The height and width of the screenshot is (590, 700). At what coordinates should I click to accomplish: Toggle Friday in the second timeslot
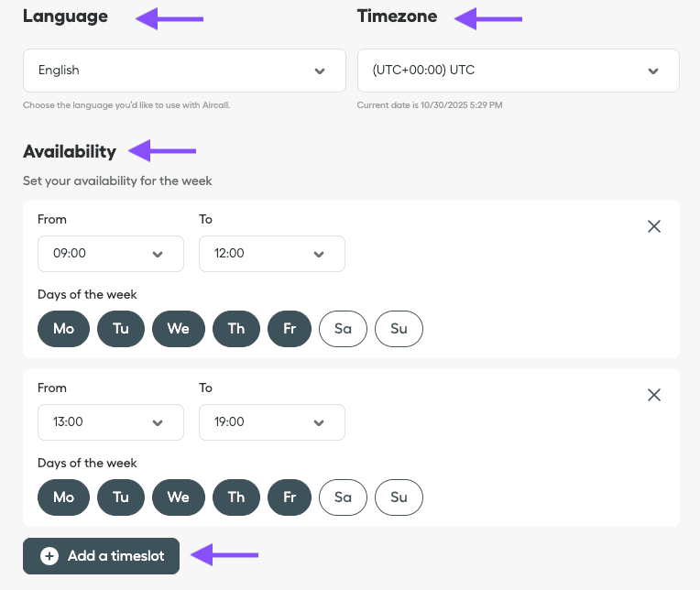[x=290, y=497]
